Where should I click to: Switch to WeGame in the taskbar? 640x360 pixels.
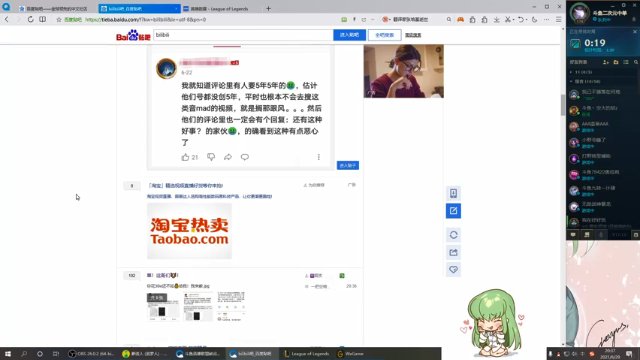coord(351,353)
